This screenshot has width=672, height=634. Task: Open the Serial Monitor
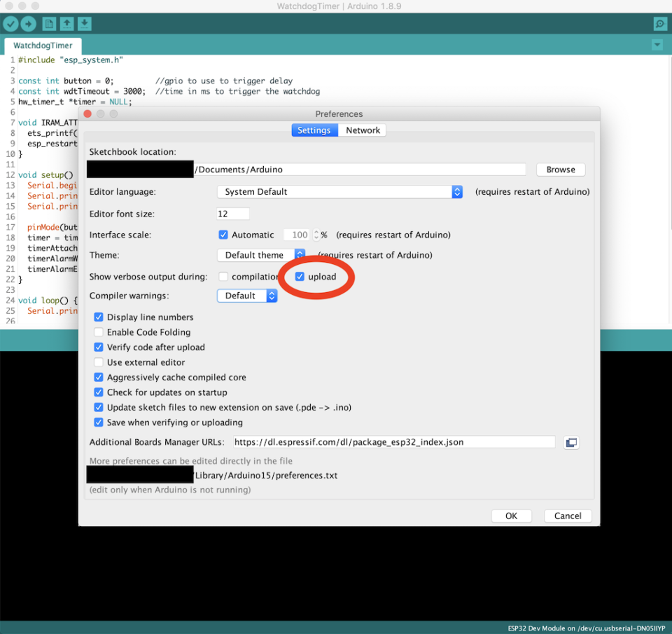click(x=659, y=23)
